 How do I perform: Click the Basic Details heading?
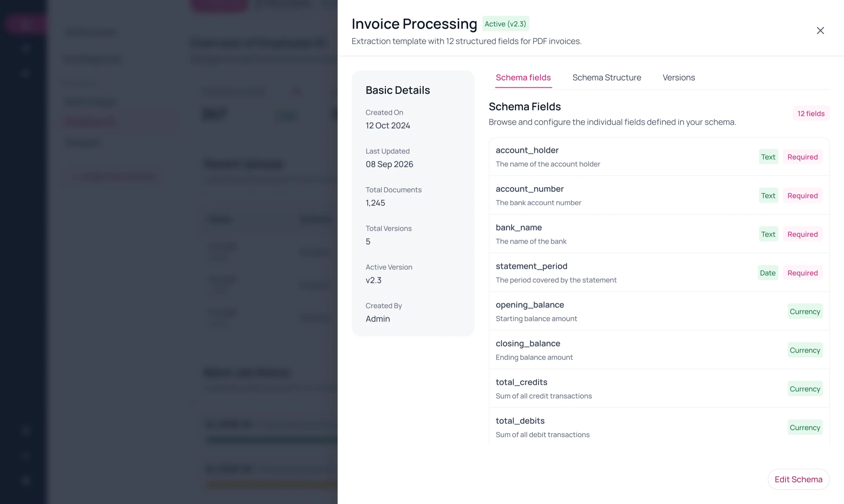[398, 90]
